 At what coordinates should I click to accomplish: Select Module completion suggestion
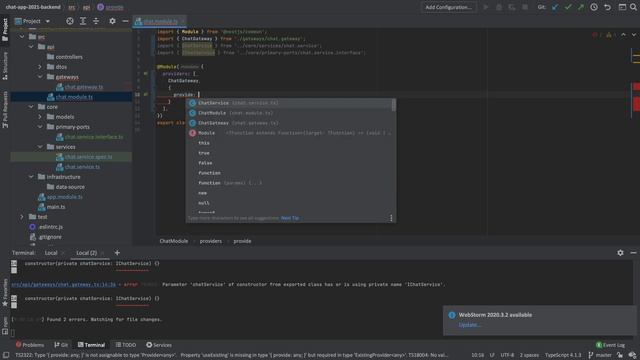click(x=289, y=133)
